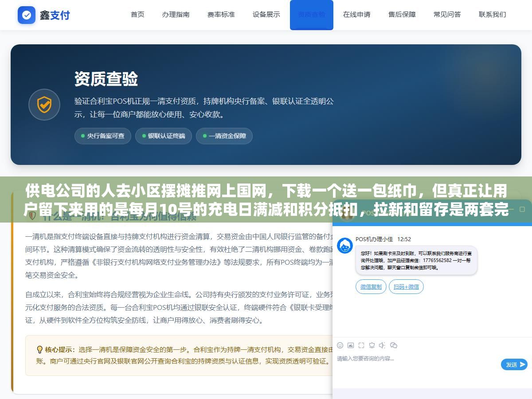
Task: Click the highlighted 资质查验 nav tab
Action: click(x=312, y=15)
